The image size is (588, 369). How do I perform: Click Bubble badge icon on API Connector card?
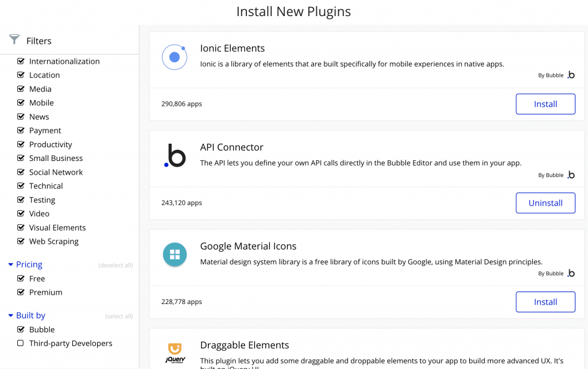click(x=571, y=175)
